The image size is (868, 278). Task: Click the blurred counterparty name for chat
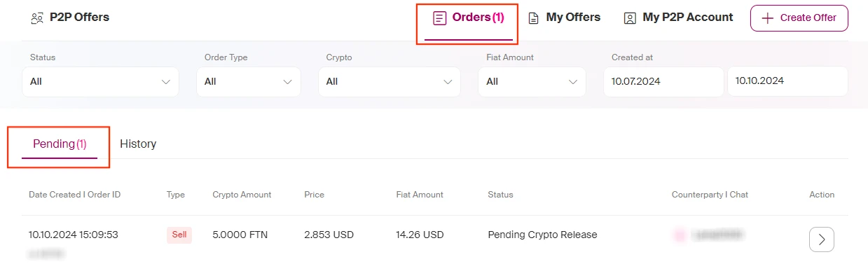pos(717,236)
